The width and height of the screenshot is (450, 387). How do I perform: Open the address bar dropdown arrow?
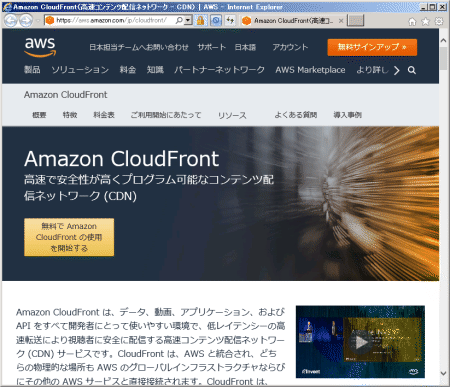[188, 20]
